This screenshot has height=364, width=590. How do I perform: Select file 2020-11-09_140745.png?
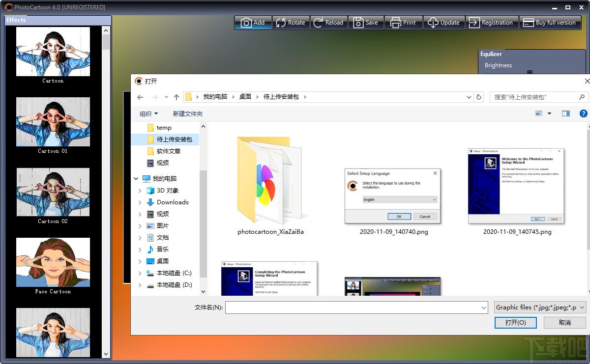517,192
